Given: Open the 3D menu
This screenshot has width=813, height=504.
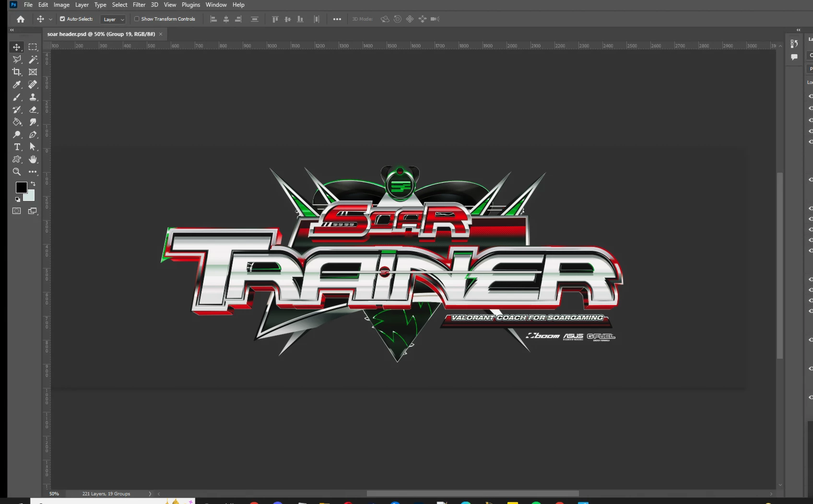Looking at the screenshot, I should click(x=154, y=5).
